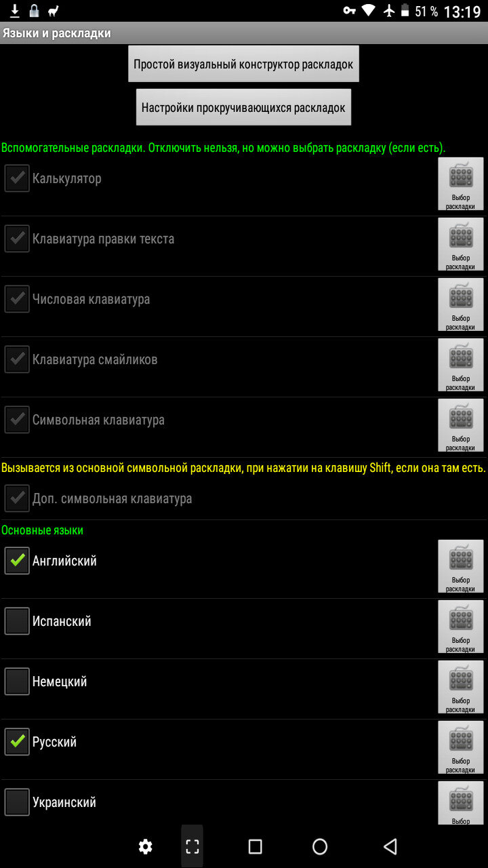Tap the Android back triangle button
Viewport: 488px width, 868px height.
point(390,846)
